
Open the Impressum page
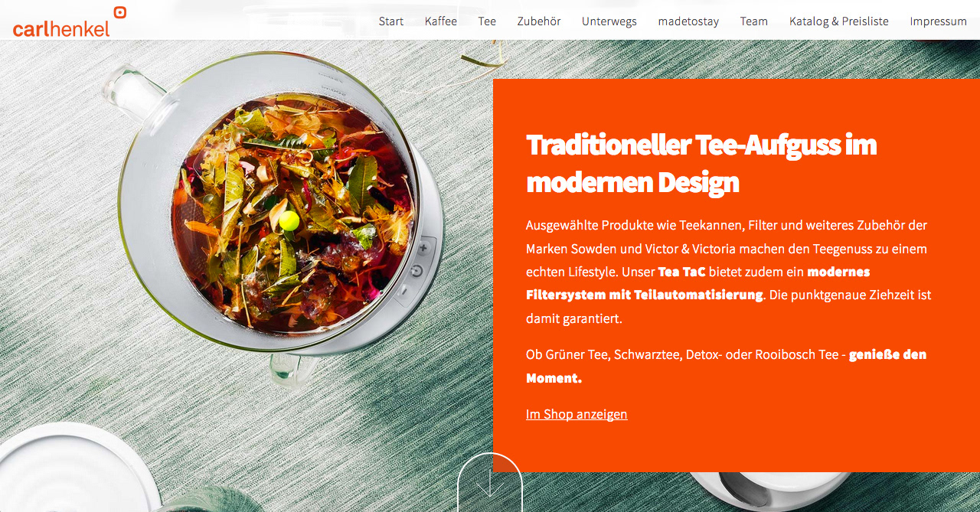tap(939, 21)
